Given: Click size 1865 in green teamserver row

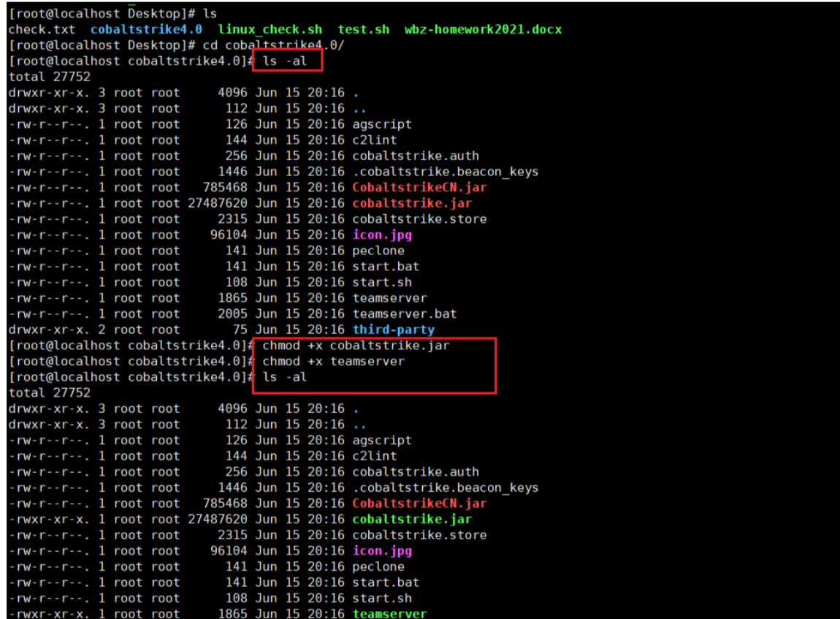Looking at the screenshot, I should coord(232,613).
